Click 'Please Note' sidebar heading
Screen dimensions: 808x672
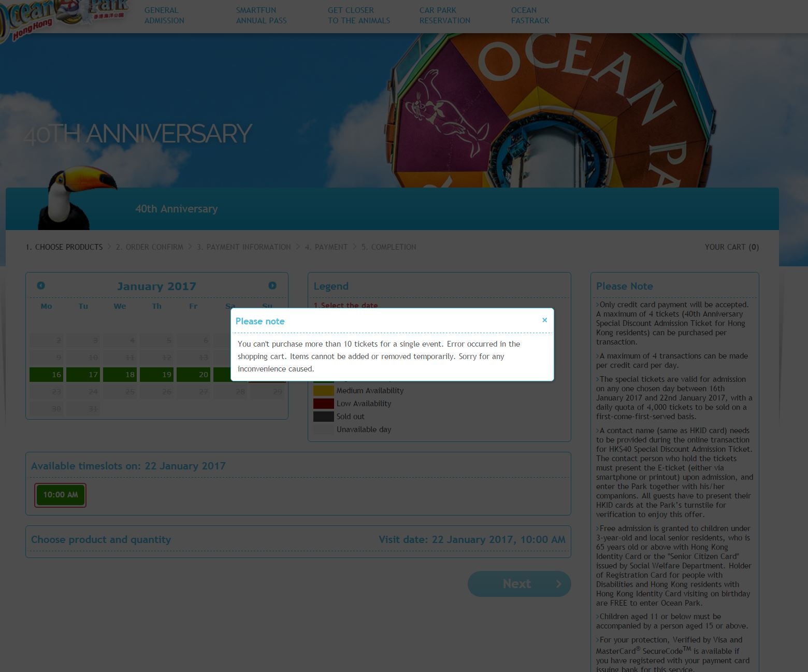coord(625,286)
